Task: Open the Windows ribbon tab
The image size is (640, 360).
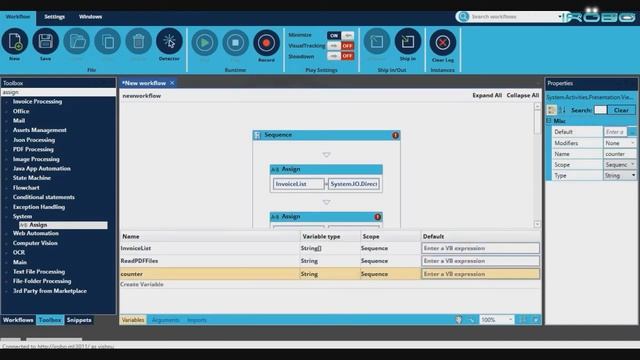Action: 90,17
